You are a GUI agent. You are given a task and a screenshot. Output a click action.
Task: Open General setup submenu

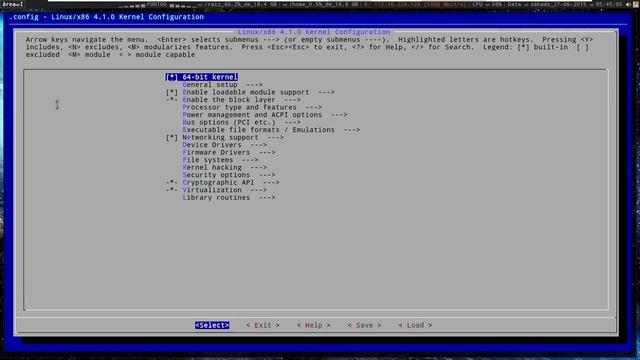pos(222,85)
